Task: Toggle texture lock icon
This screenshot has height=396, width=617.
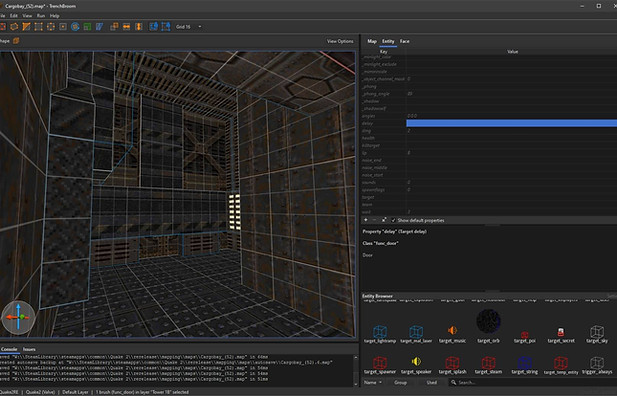Action: (153, 27)
